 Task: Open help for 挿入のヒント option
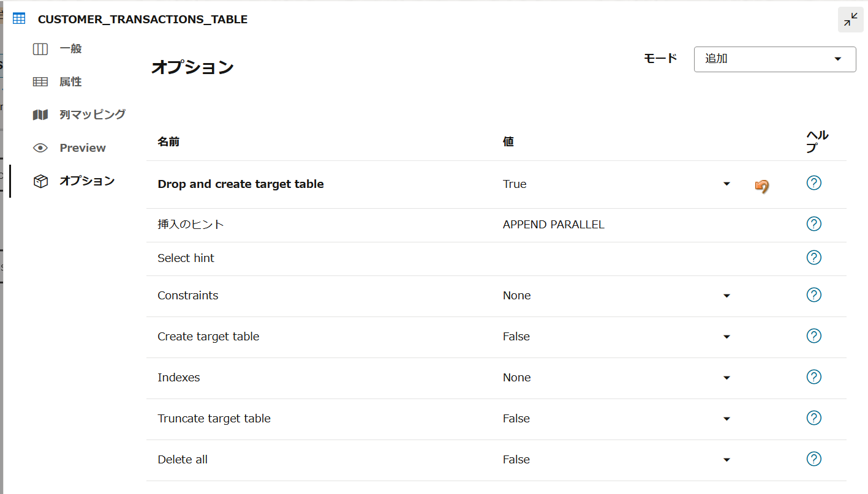click(x=813, y=224)
